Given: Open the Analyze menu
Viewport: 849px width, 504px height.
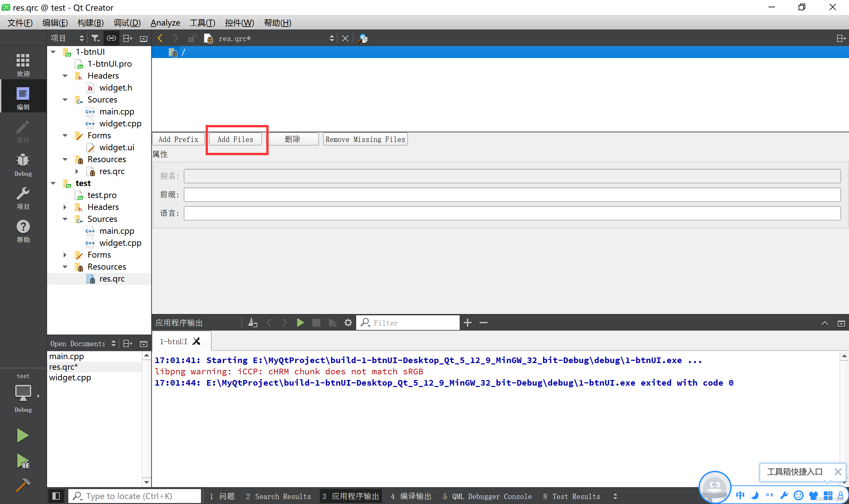Looking at the screenshot, I should click(x=165, y=23).
